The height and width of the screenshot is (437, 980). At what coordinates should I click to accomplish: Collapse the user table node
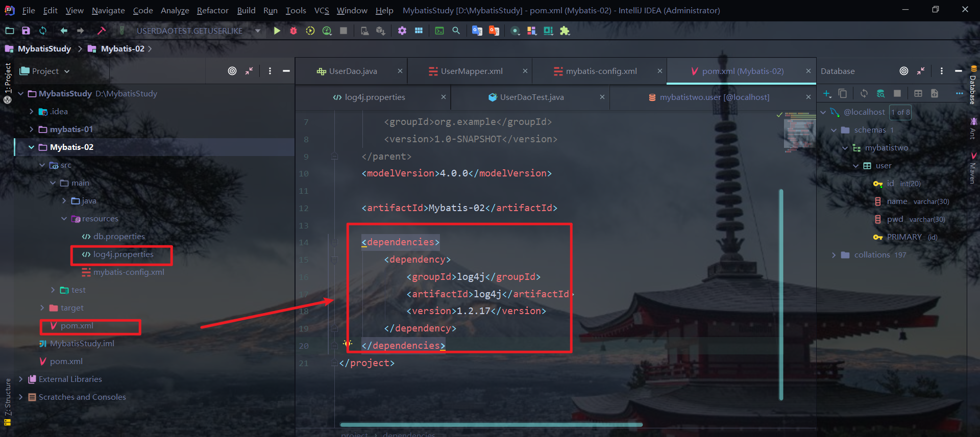(x=856, y=166)
